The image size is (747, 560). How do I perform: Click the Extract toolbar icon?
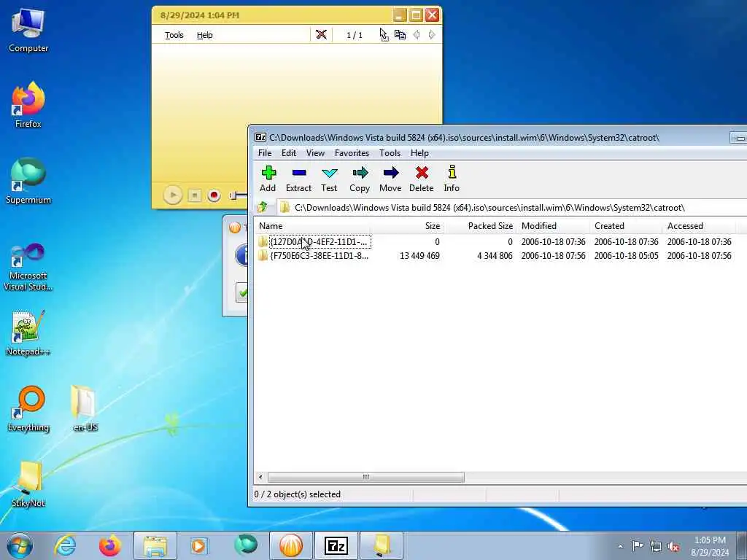tap(298, 179)
